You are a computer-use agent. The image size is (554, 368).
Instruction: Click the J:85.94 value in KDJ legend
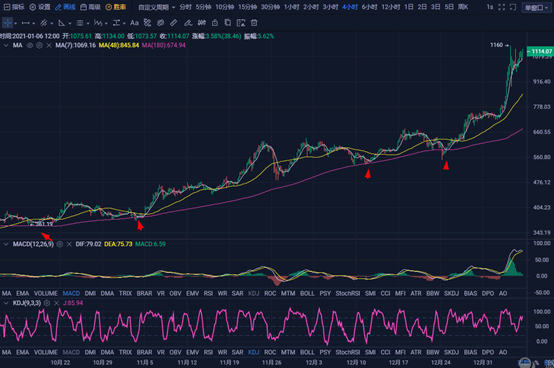[73, 303]
